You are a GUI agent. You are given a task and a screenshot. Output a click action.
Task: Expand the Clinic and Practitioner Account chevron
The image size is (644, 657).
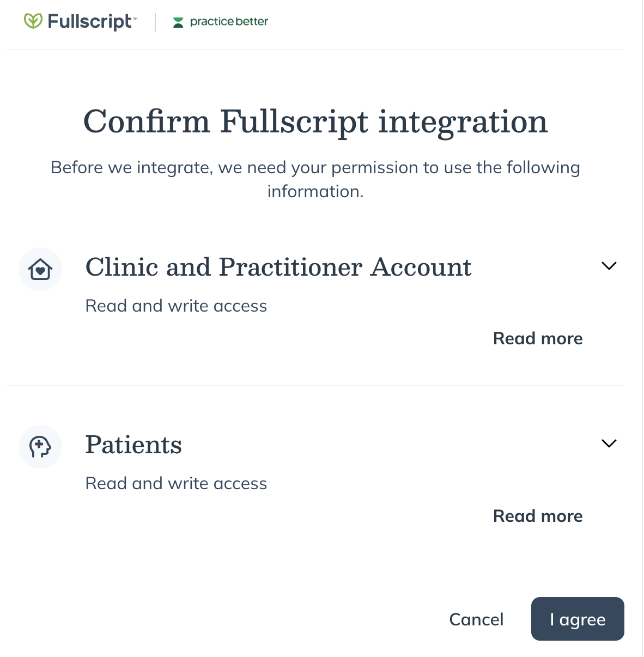click(609, 266)
